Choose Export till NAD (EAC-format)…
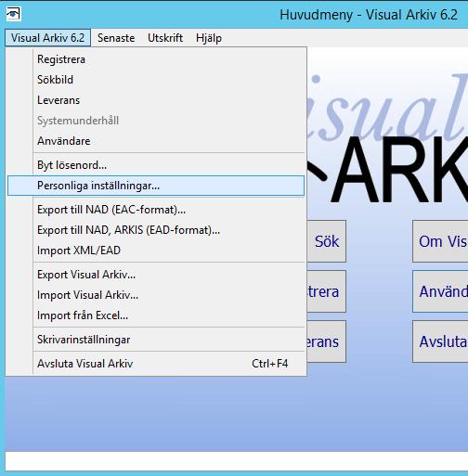The image size is (468, 476). (156, 210)
